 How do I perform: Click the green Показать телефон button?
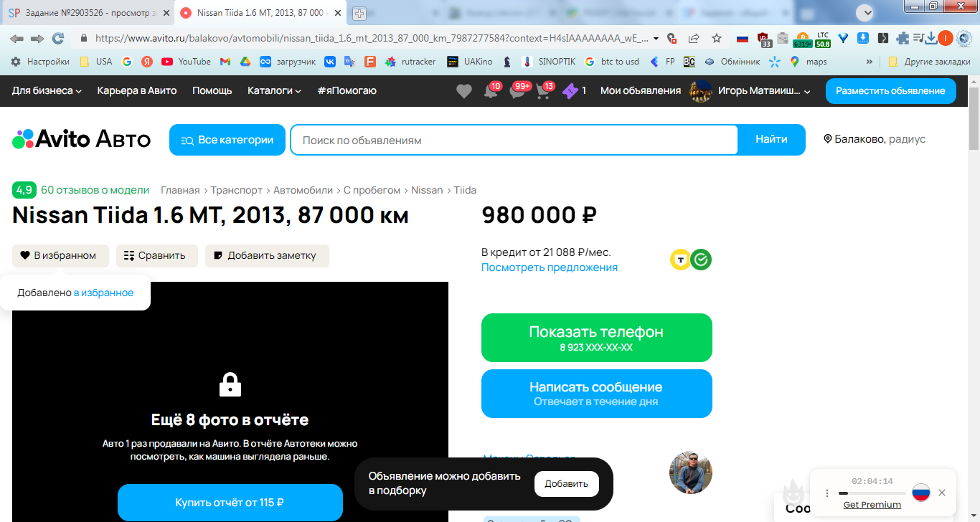pos(597,338)
